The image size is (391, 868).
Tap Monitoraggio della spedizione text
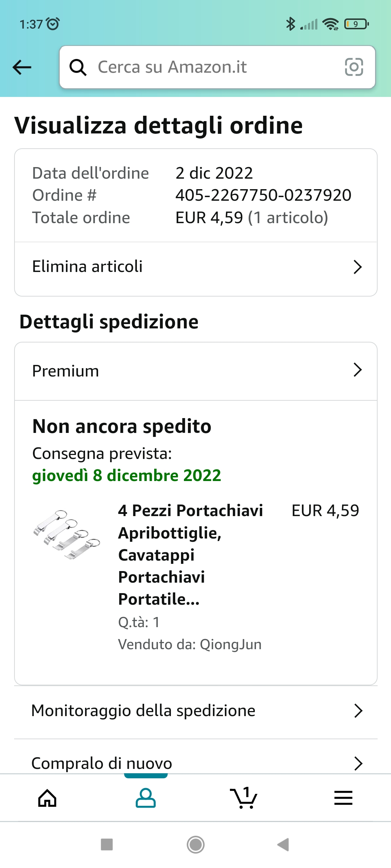click(143, 711)
